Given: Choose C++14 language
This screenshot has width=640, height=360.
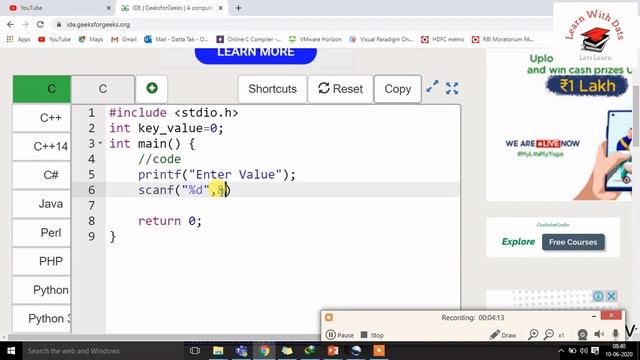Looking at the screenshot, I should click(42, 147).
